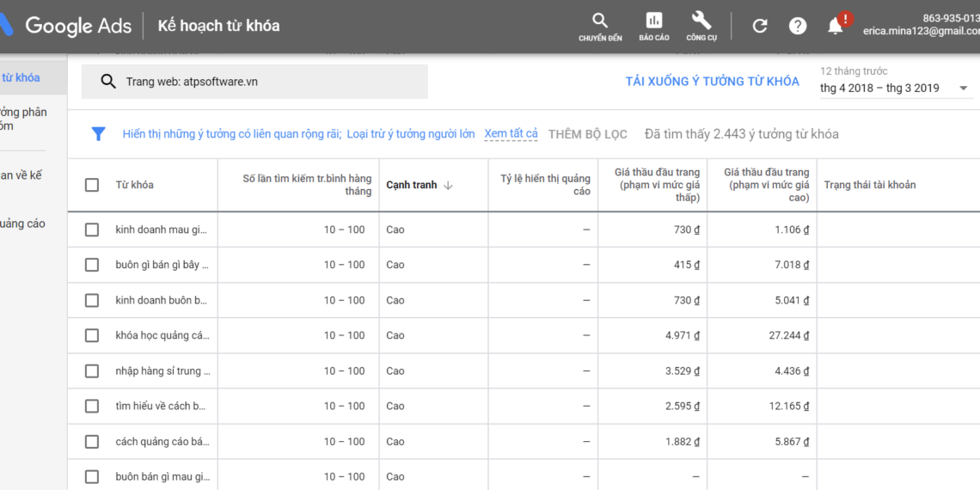This screenshot has height=490, width=980.
Task: Open the notifications bell icon
Action: pos(836,26)
